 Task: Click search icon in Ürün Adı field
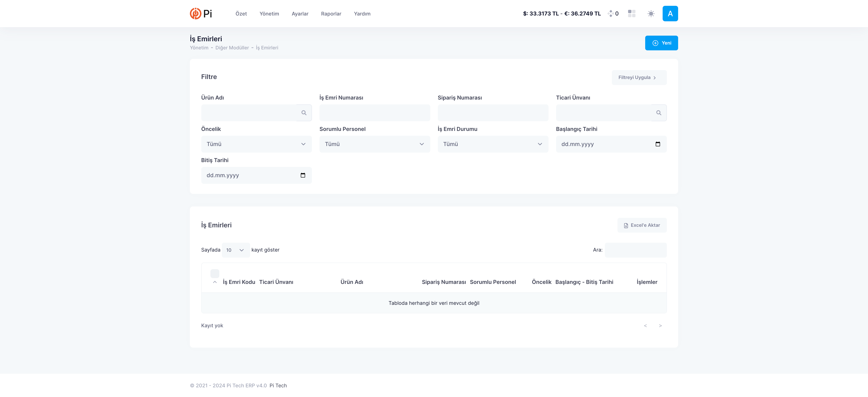click(x=304, y=113)
